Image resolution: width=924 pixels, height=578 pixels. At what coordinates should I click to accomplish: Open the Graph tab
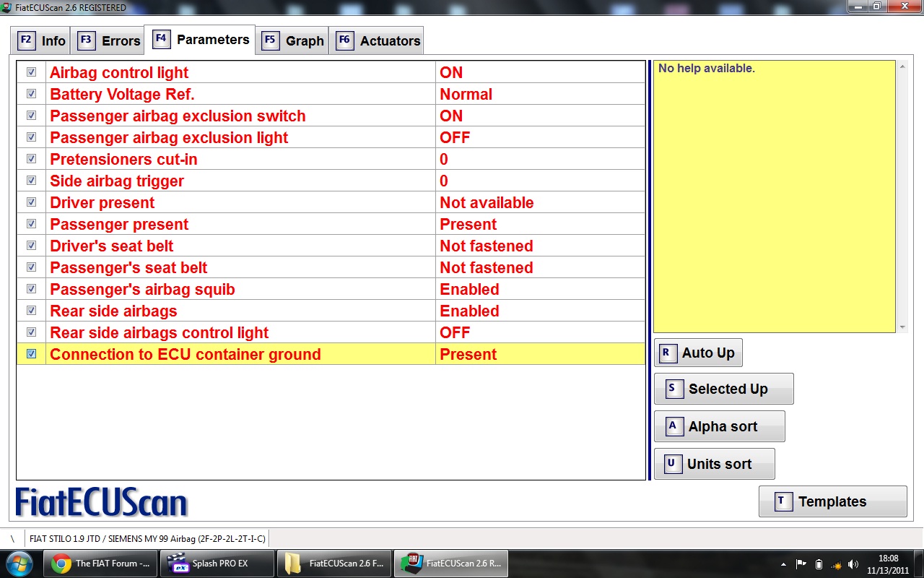292,40
